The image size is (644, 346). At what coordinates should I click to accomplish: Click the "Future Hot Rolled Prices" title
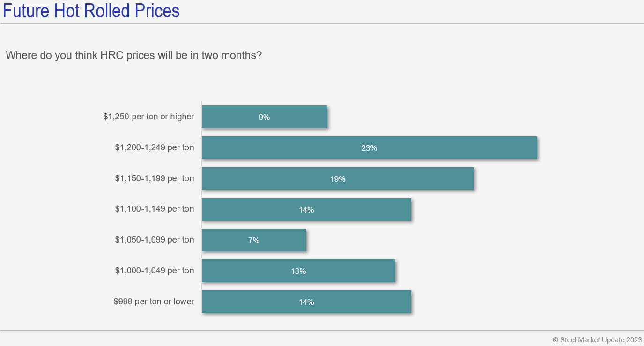pyautogui.click(x=91, y=11)
